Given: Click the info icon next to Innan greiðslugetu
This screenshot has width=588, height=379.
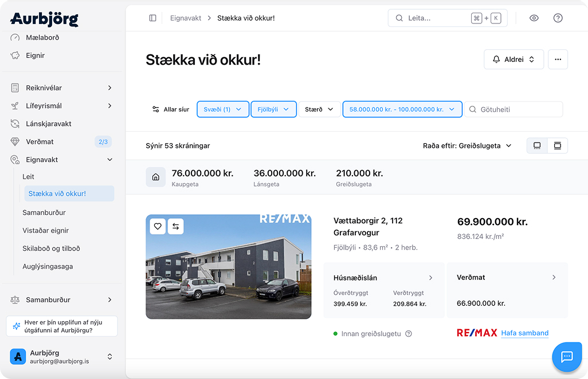Looking at the screenshot, I should (x=409, y=334).
